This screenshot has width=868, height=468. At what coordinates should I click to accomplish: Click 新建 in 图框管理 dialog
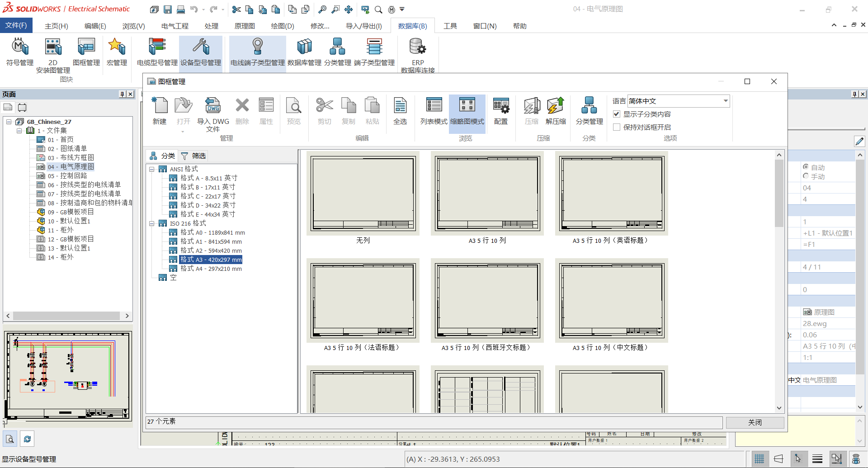pos(160,111)
